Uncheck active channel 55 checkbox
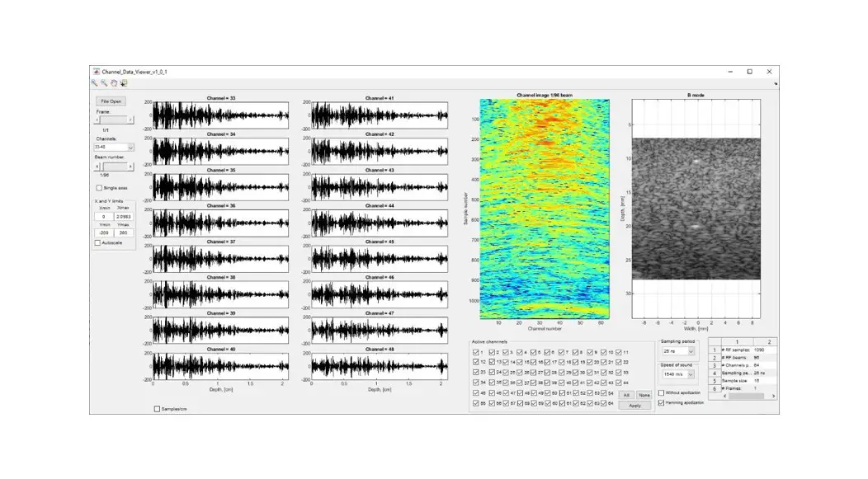 click(475, 403)
